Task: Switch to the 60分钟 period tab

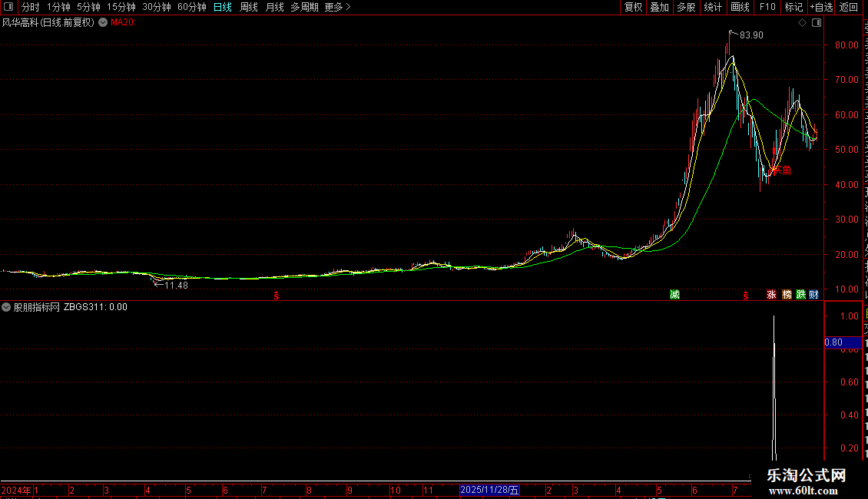Action: [191, 7]
